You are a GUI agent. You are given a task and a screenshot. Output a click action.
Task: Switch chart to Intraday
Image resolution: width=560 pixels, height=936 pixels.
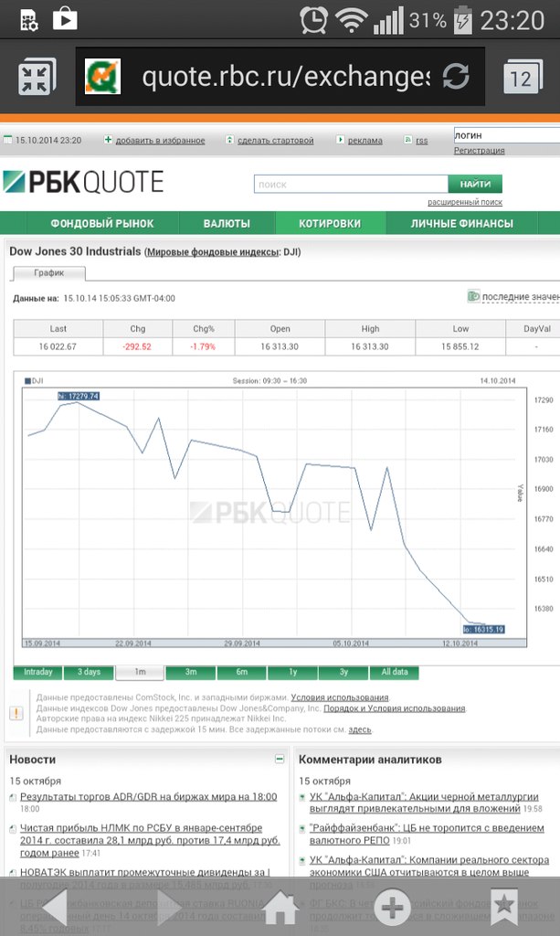tap(37, 672)
